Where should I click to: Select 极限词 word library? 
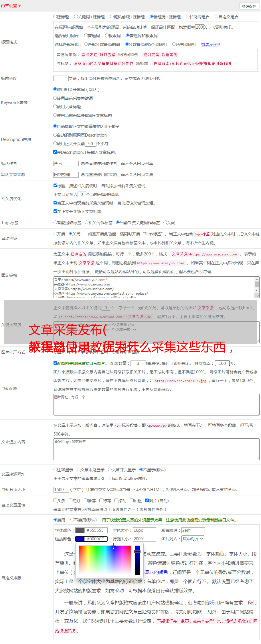point(107,36)
